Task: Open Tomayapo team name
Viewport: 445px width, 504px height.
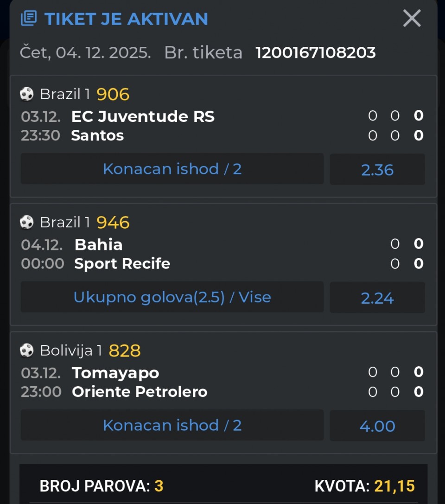Action: (115, 373)
